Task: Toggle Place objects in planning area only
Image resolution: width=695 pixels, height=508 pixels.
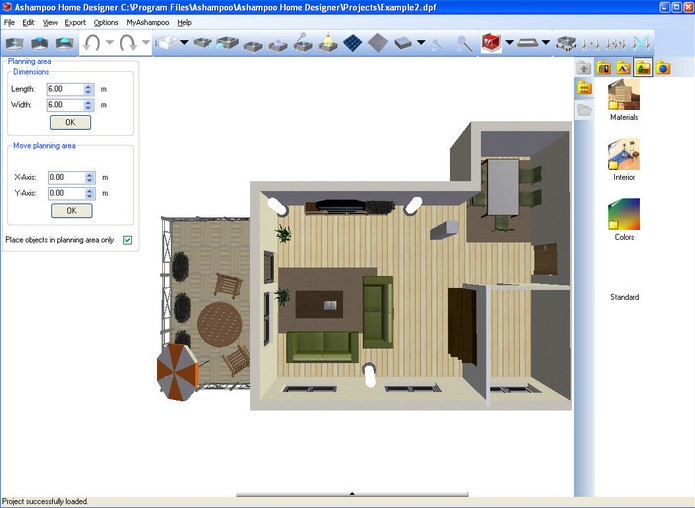Action: tap(128, 240)
